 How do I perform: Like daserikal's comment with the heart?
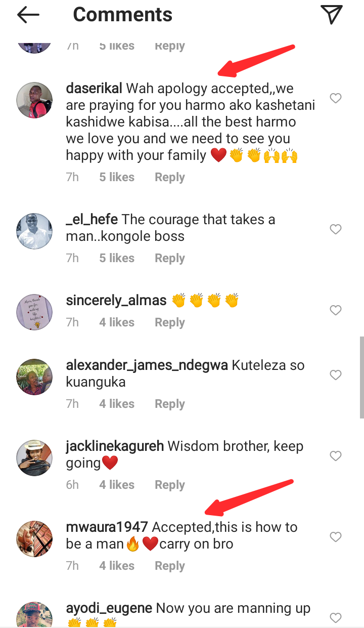click(336, 98)
